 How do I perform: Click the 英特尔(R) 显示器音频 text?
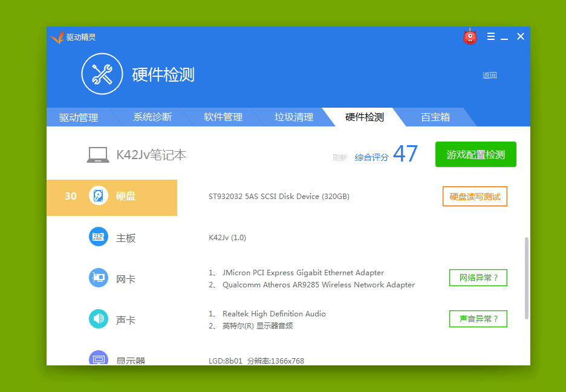[258, 326]
